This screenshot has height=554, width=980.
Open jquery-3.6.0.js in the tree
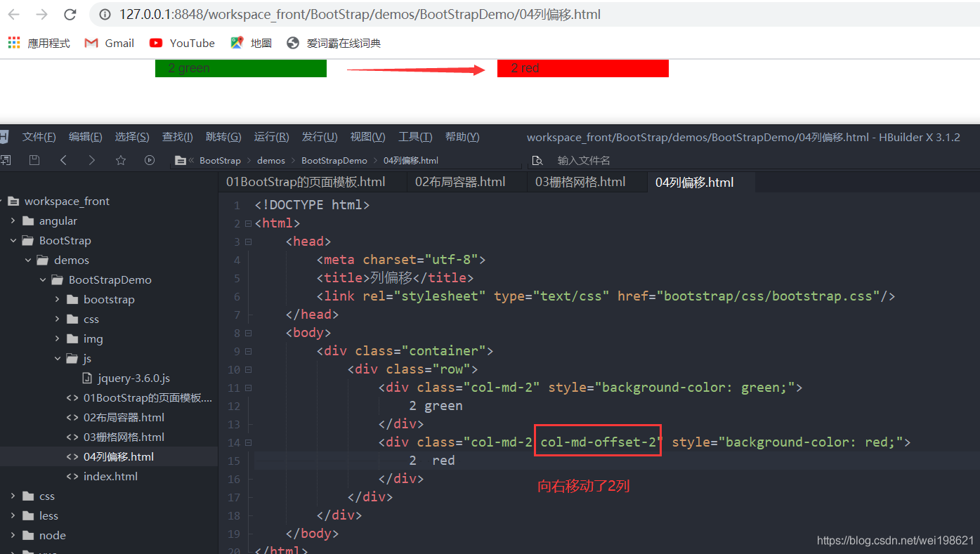(133, 378)
